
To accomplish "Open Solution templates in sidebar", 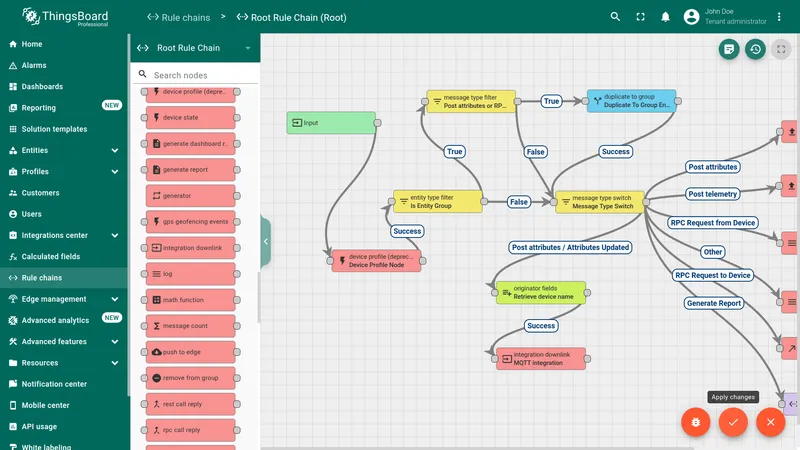I will coord(64,129).
